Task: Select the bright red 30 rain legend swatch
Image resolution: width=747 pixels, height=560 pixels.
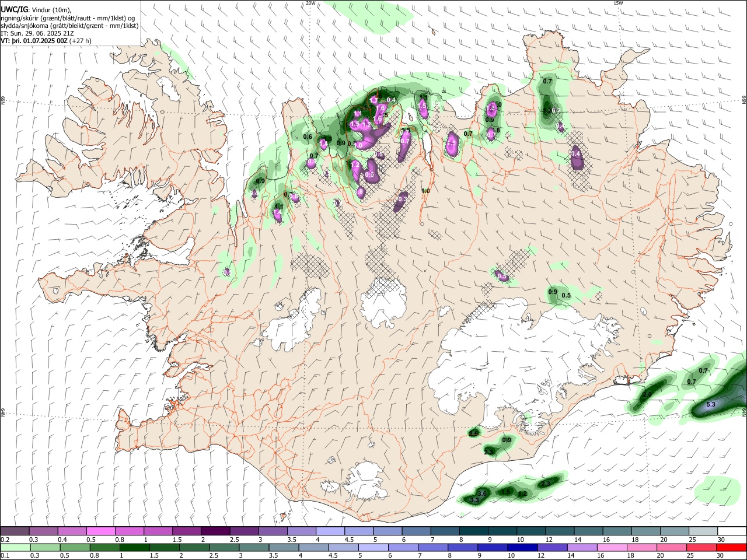Action: point(731,547)
